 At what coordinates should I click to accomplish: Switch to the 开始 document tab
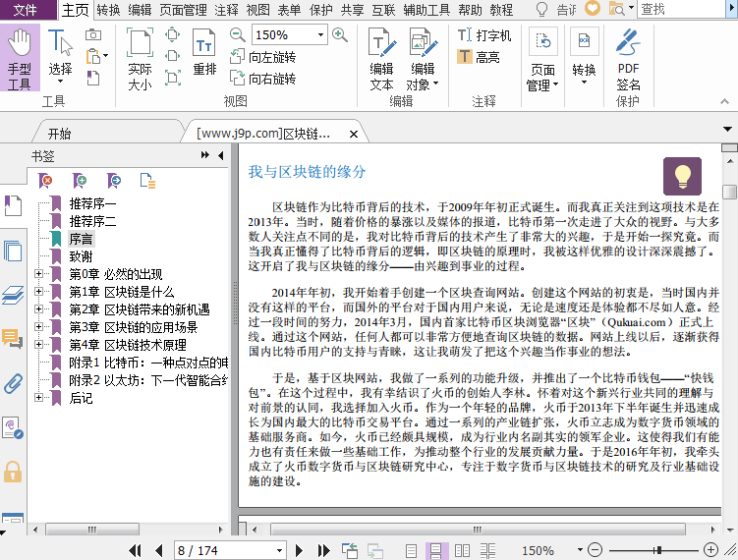click(x=59, y=134)
